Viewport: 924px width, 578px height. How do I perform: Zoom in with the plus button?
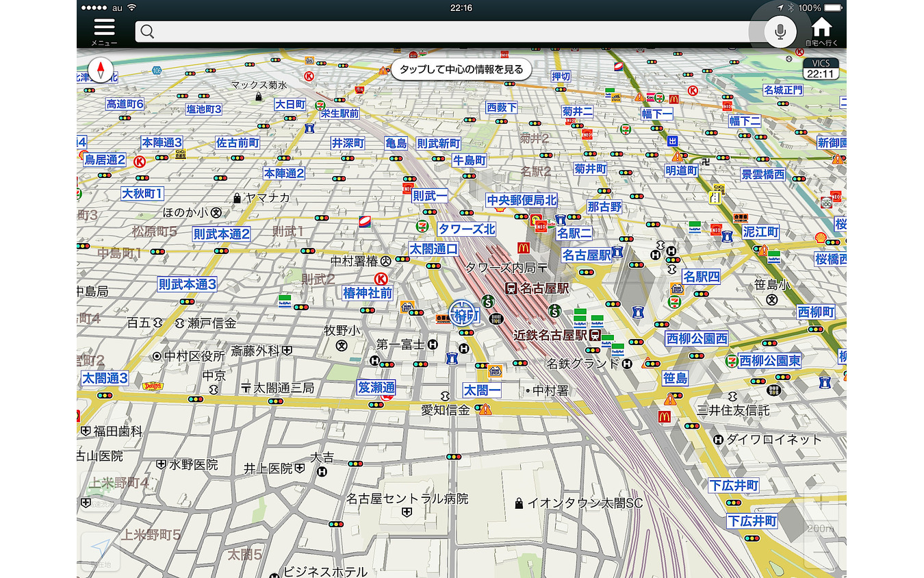pos(820,503)
